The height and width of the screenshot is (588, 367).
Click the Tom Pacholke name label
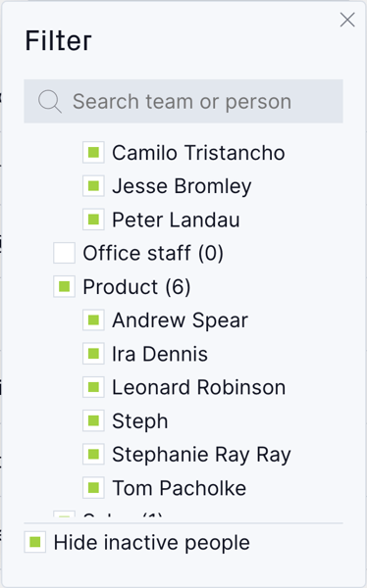[180, 488]
